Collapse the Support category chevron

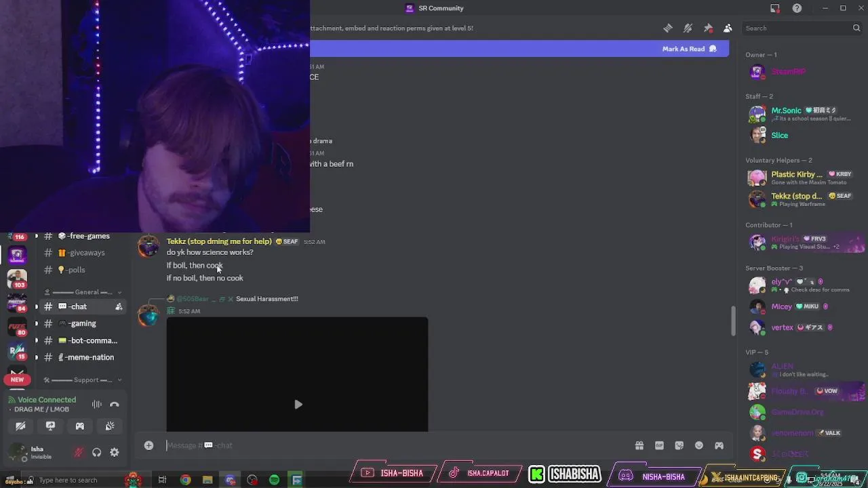119,380
